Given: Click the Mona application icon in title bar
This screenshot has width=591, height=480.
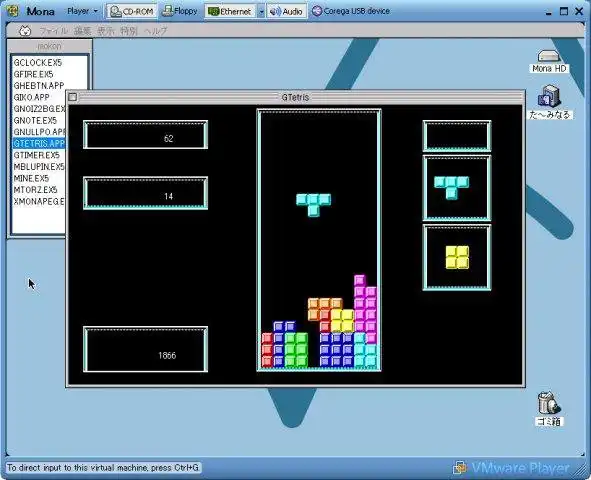Looking at the screenshot, I should [12, 11].
